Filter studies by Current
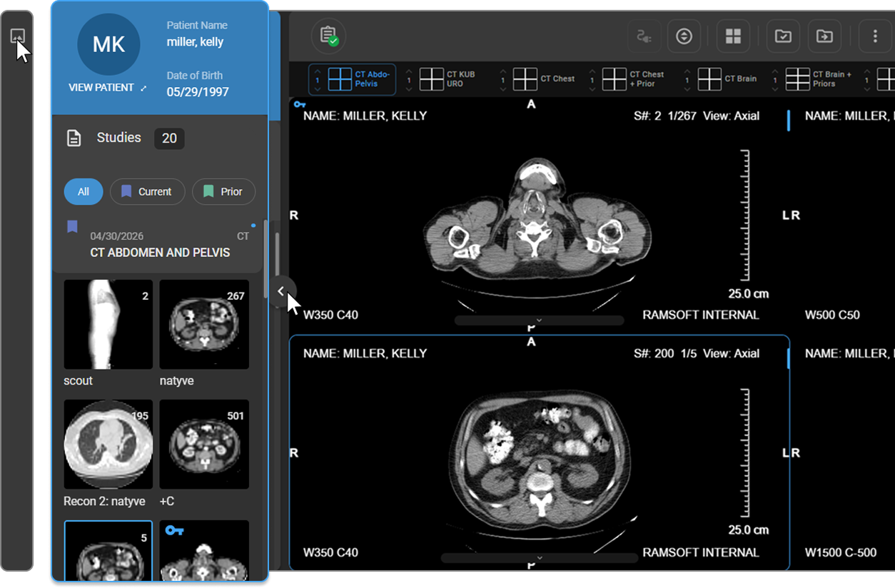 (147, 191)
